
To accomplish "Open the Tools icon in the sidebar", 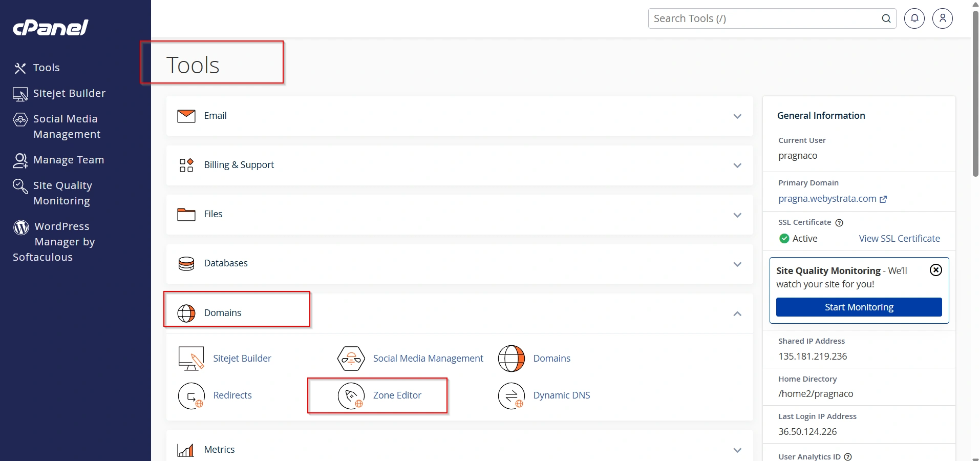I will [x=20, y=68].
